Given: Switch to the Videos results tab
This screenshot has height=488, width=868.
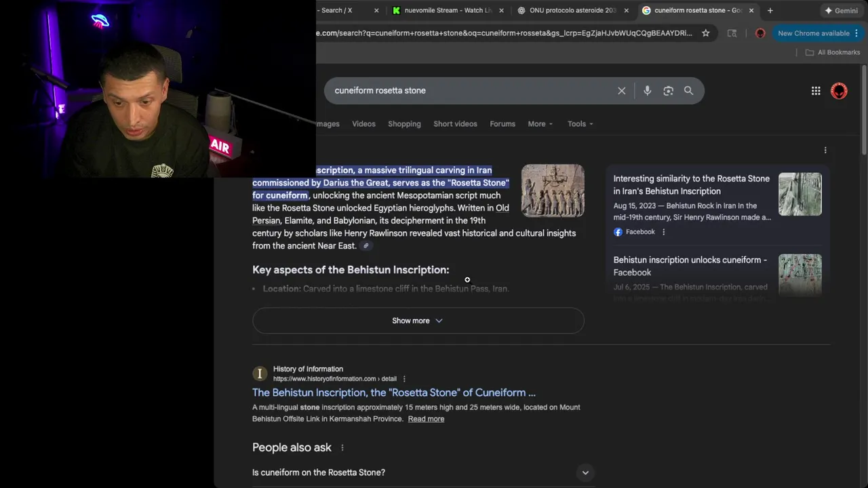Looking at the screenshot, I should pos(363,124).
